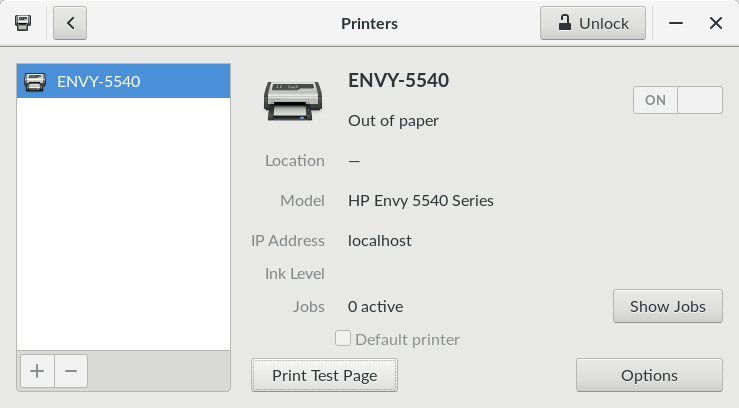Click the Ink Level label
739x408 pixels.
[x=295, y=274]
